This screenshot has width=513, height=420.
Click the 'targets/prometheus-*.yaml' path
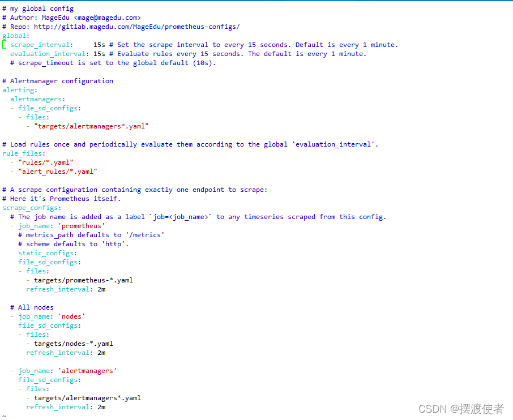coord(83,280)
